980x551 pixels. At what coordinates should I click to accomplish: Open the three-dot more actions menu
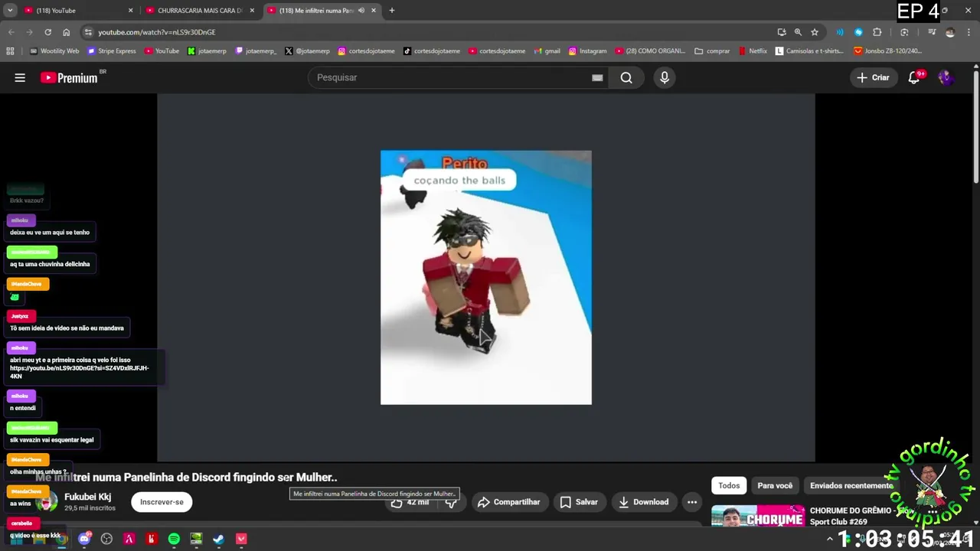(692, 502)
